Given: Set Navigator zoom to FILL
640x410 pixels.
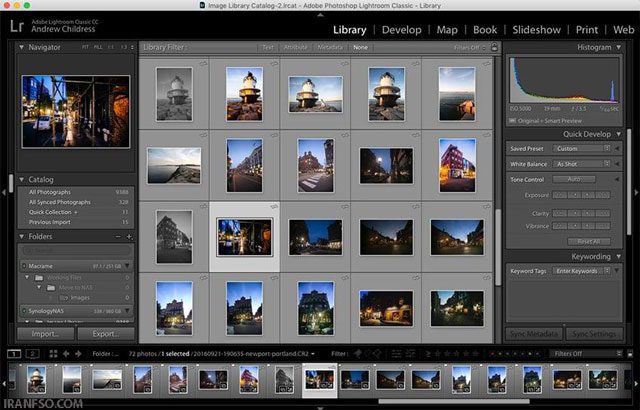Looking at the screenshot, I should (98, 47).
